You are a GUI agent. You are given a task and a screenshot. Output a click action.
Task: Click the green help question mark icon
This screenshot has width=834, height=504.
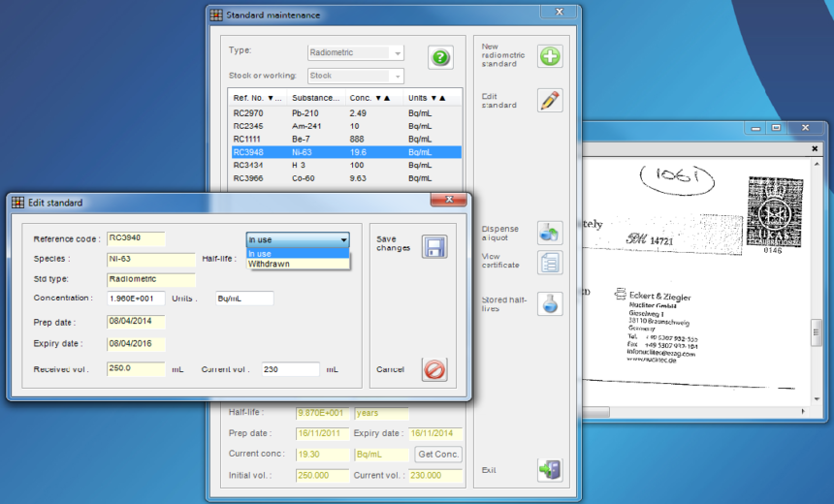coord(440,57)
